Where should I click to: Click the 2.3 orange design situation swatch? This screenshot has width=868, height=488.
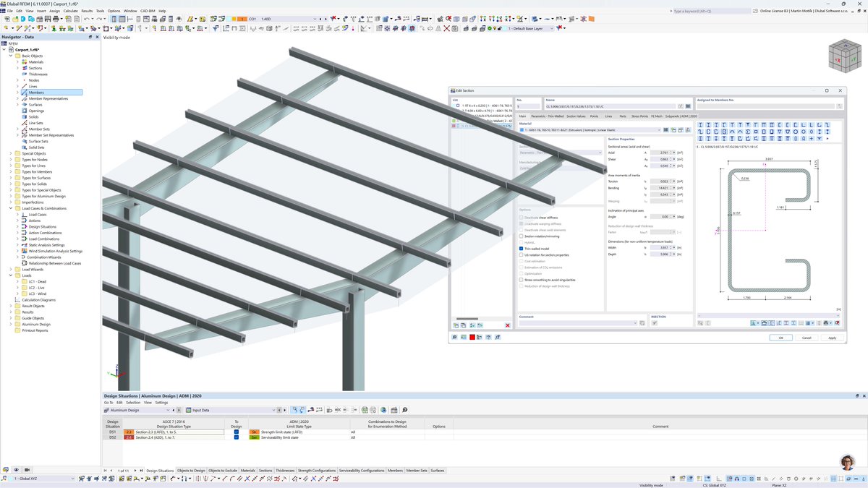(x=129, y=432)
